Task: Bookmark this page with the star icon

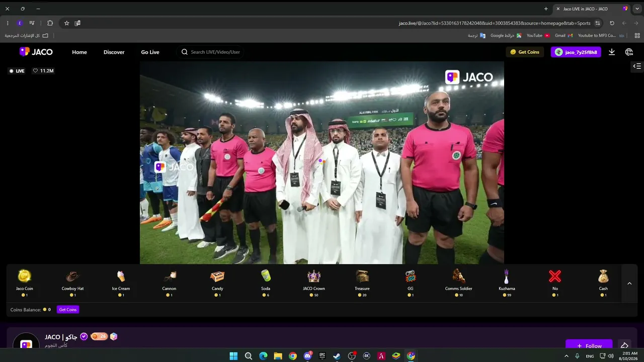Action: [x=66, y=23]
